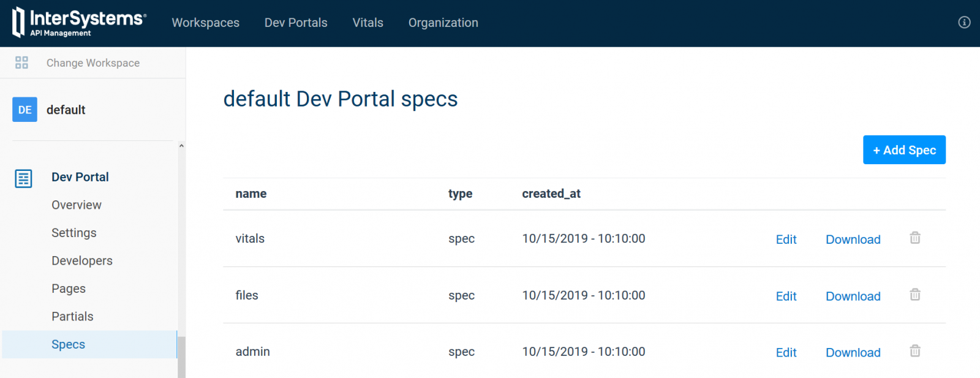Click the InterSystems API Management logo
Screen dimensions: 980x378
click(79, 23)
